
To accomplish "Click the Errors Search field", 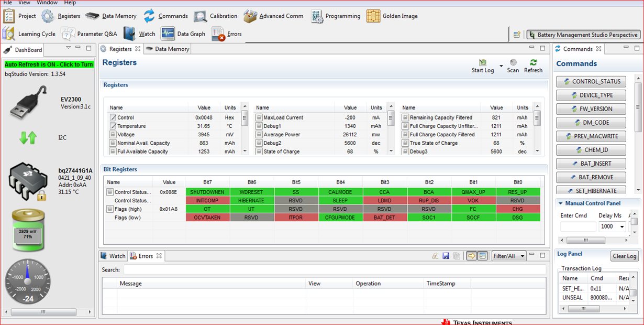I will tap(335, 269).
